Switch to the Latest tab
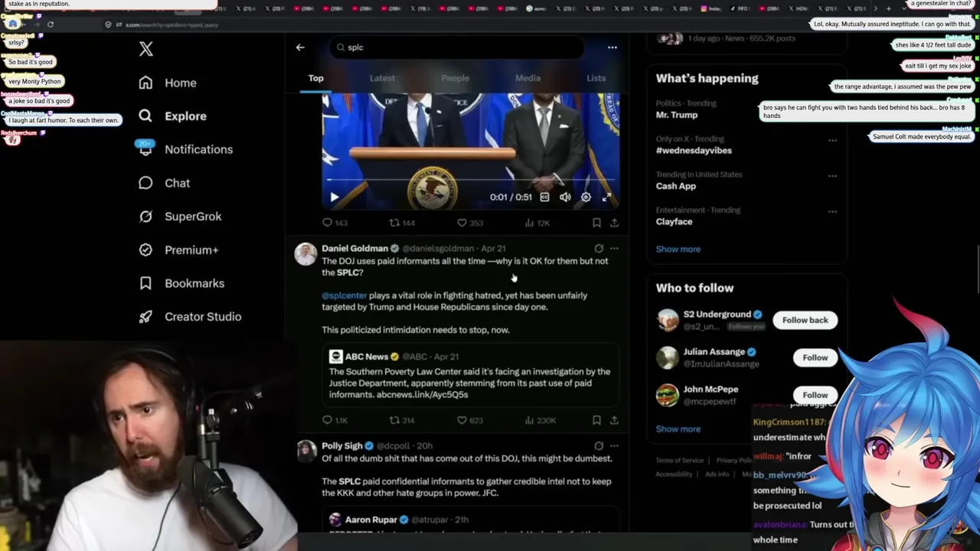Screen dimensions: 980x551 click(382, 78)
